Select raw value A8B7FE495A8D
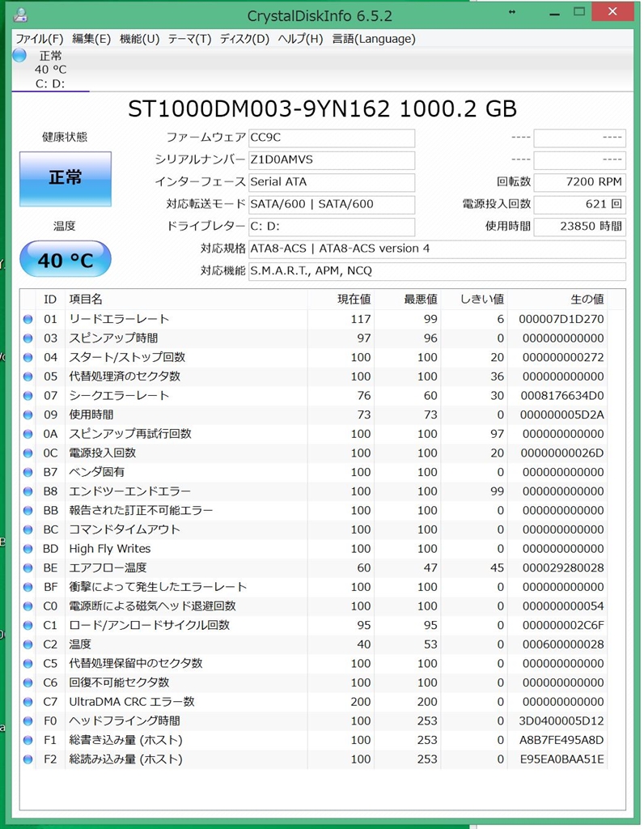Image resolution: width=644 pixels, height=829 pixels. click(561, 740)
